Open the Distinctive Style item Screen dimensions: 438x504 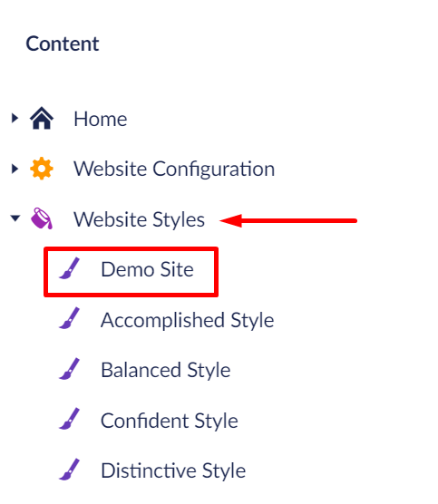point(173,470)
